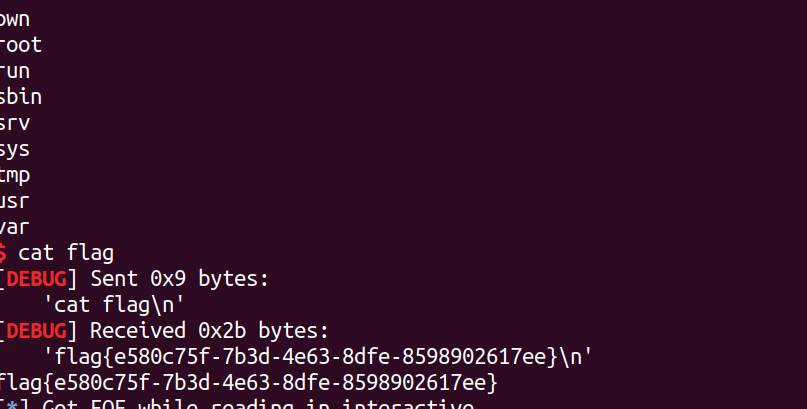807x409 pixels.
Task: Click the DEBUG tag on the Received line
Action: point(37,331)
